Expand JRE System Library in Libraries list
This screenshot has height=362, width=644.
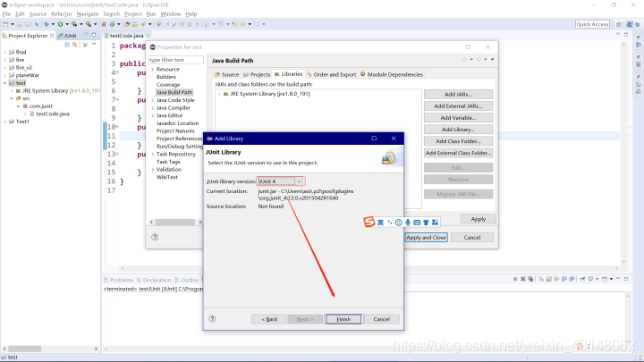(x=219, y=94)
